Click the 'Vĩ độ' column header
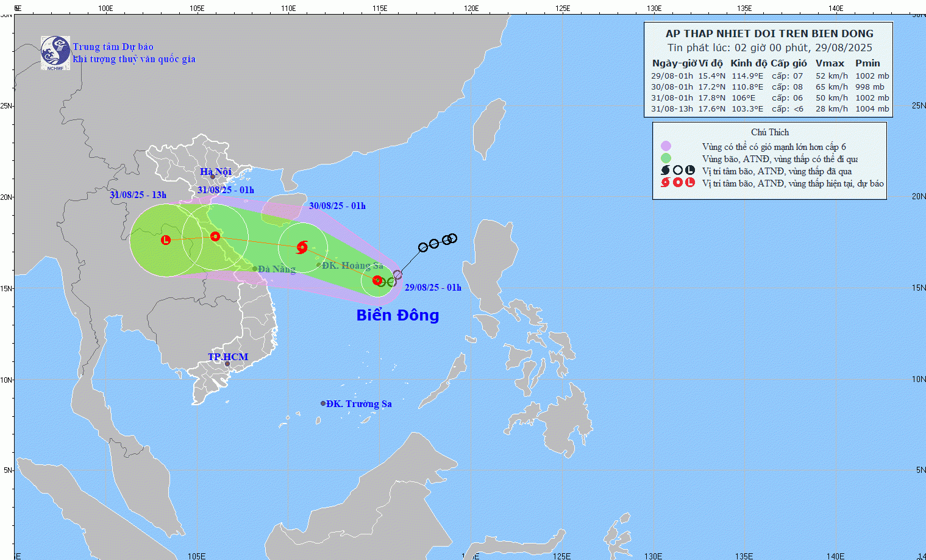 pyautogui.click(x=711, y=63)
